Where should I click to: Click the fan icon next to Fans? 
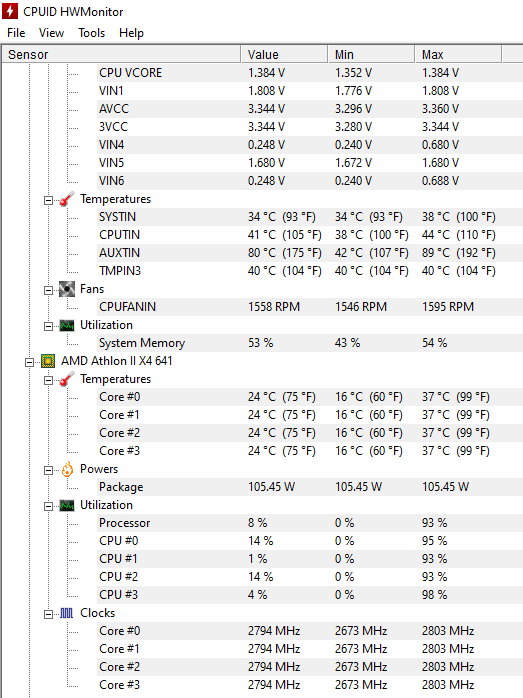[x=67, y=289]
